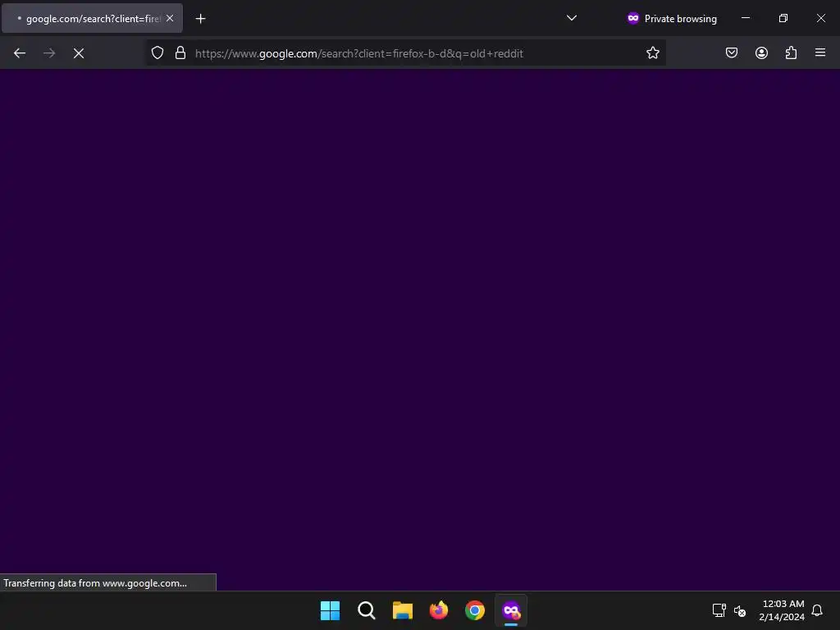Select the google.com/search tab
This screenshot has width=840, height=630.
[92, 19]
